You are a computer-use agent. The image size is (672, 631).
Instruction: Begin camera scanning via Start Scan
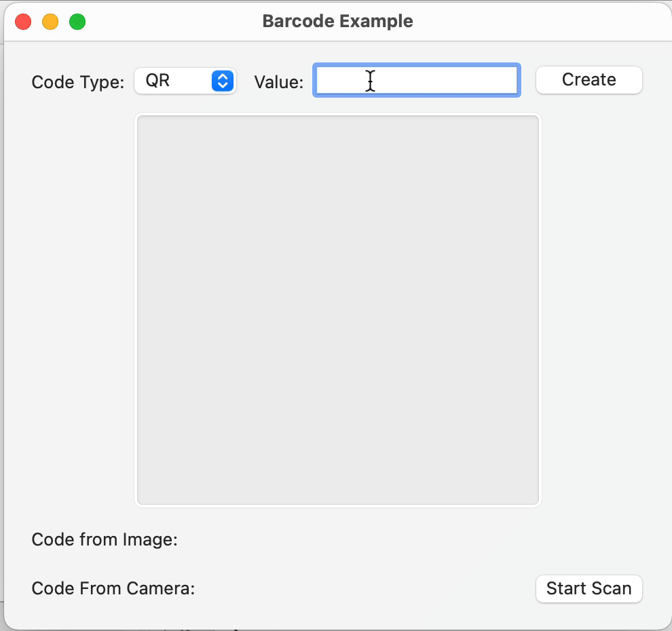[x=589, y=588]
